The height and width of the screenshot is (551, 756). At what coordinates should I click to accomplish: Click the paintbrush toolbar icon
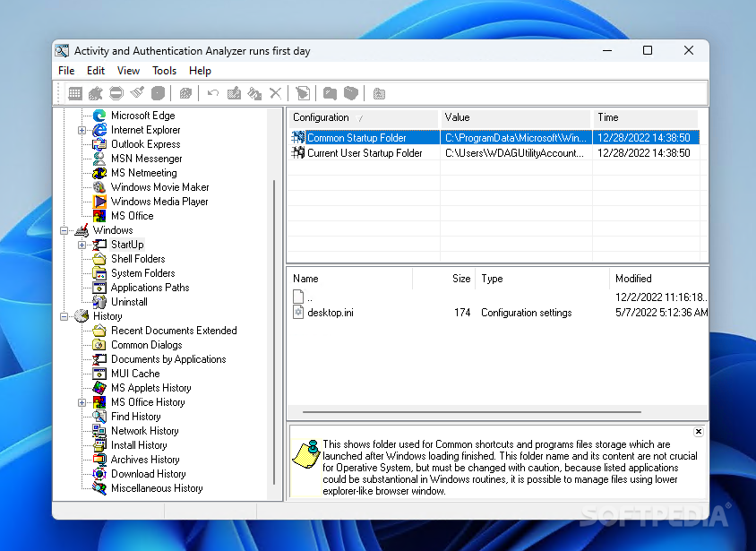[137, 93]
